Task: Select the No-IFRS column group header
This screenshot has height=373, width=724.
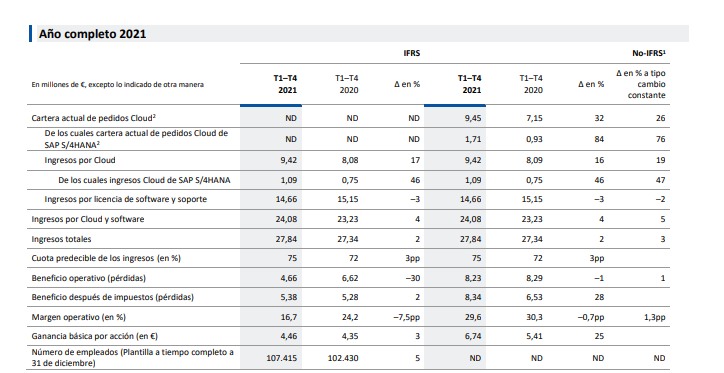Action: [649, 54]
